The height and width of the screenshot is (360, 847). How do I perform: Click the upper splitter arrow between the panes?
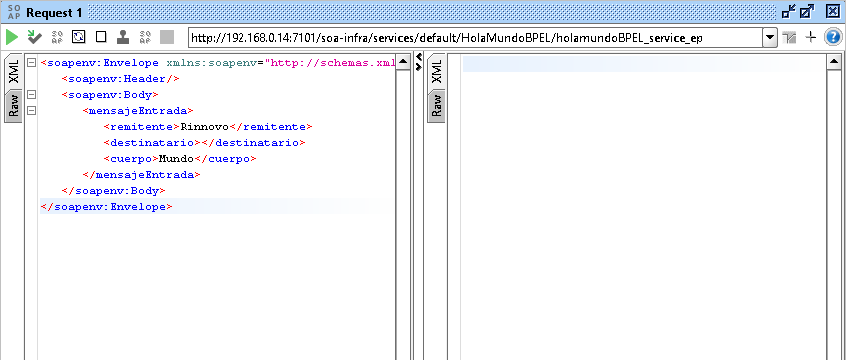click(x=419, y=57)
